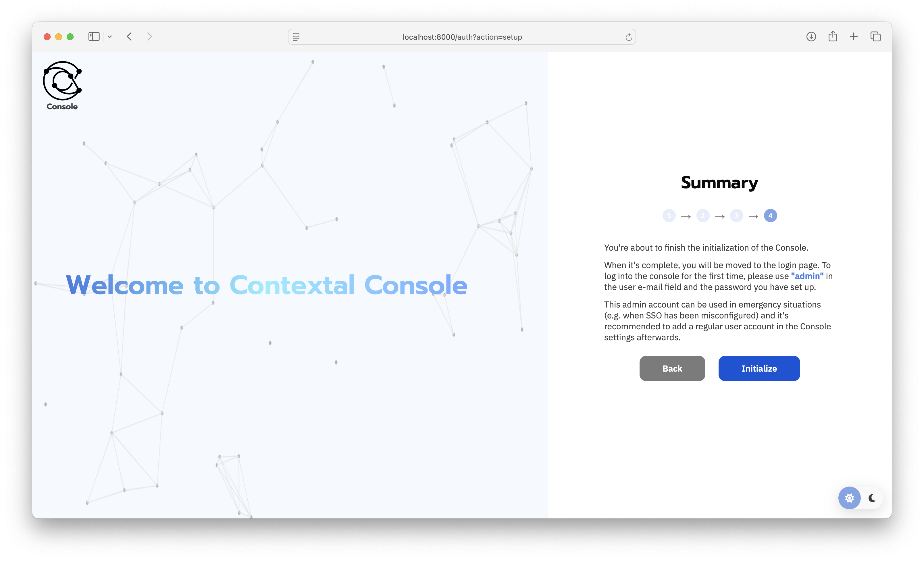The width and height of the screenshot is (924, 561).
Task: Toggle dark mode using moon button
Action: coord(872,498)
